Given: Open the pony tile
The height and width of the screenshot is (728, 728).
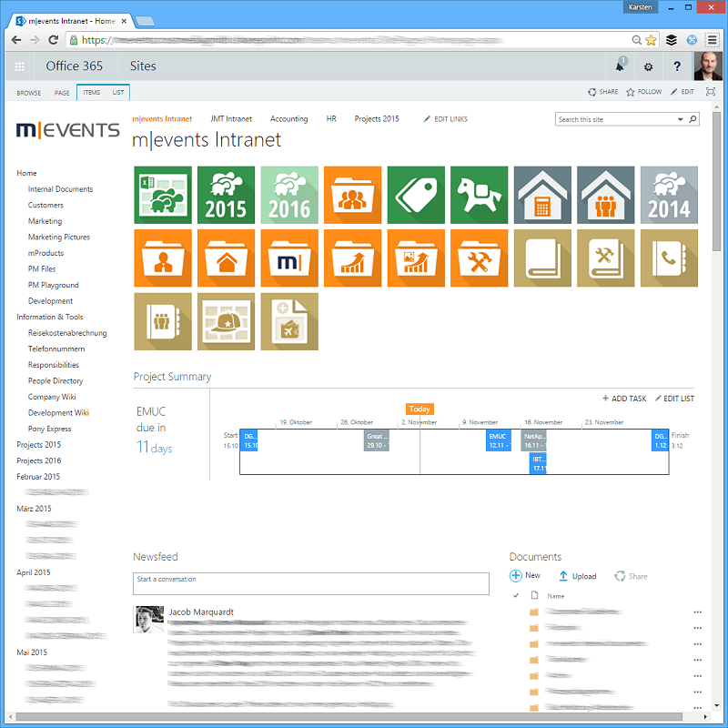Looking at the screenshot, I should tap(480, 195).
